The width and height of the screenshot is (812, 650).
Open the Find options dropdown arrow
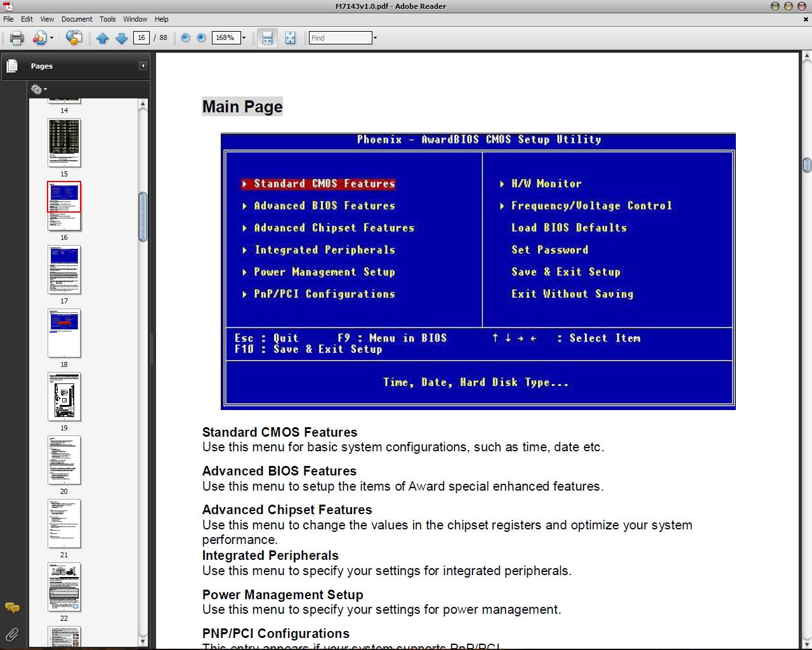pyautogui.click(x=375, y=38)
